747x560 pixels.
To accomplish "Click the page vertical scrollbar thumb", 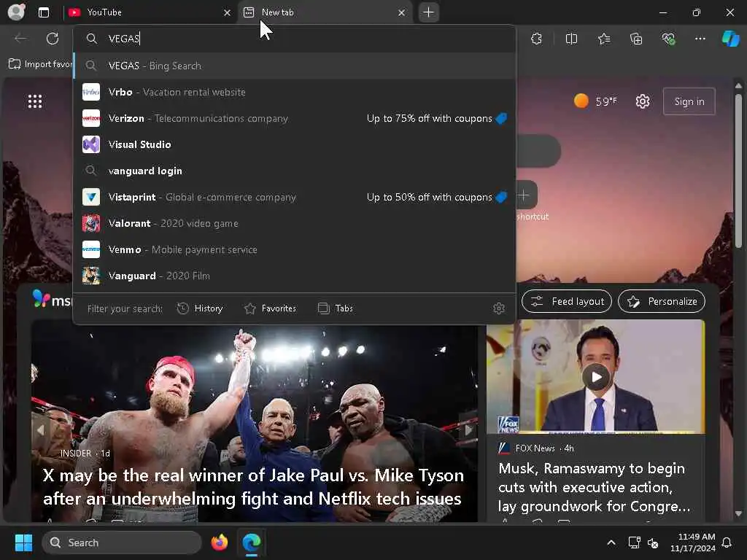I will [x=738, y=171].
